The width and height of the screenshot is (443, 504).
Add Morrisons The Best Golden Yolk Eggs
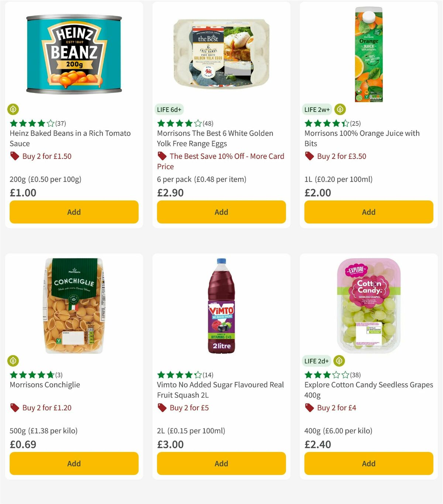coord(221,212)
